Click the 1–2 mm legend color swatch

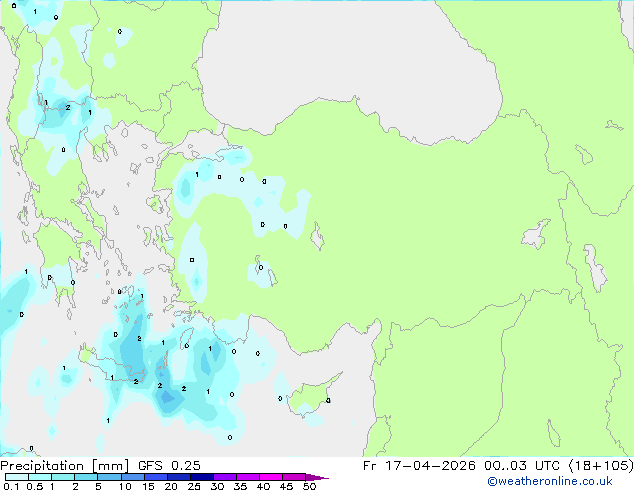63,477
